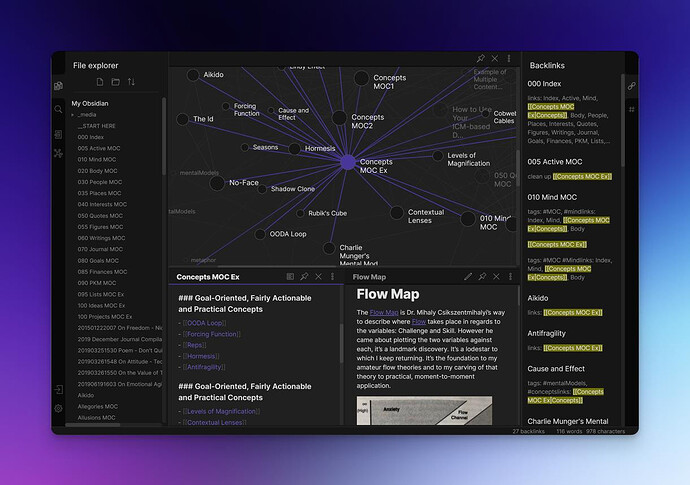Open 050 Quotes MOC file
This screenshot has height=485, width=690.
[x=100, y=216]
